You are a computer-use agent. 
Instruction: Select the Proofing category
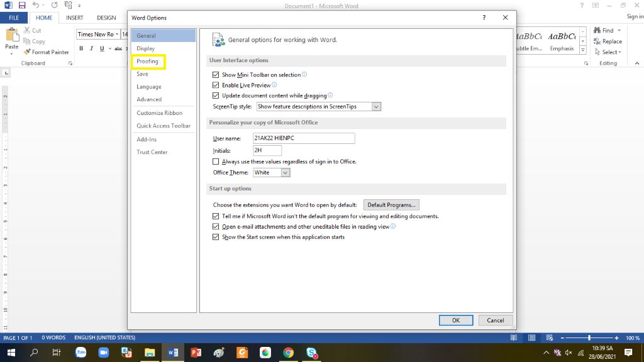tap(147, 61)
